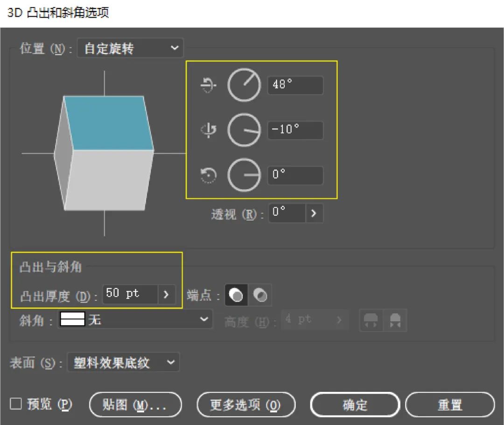The height and width of the screenshot is (425, 504).
Task: Click the 3D cube rotation preview
Action: coord(104,153)
